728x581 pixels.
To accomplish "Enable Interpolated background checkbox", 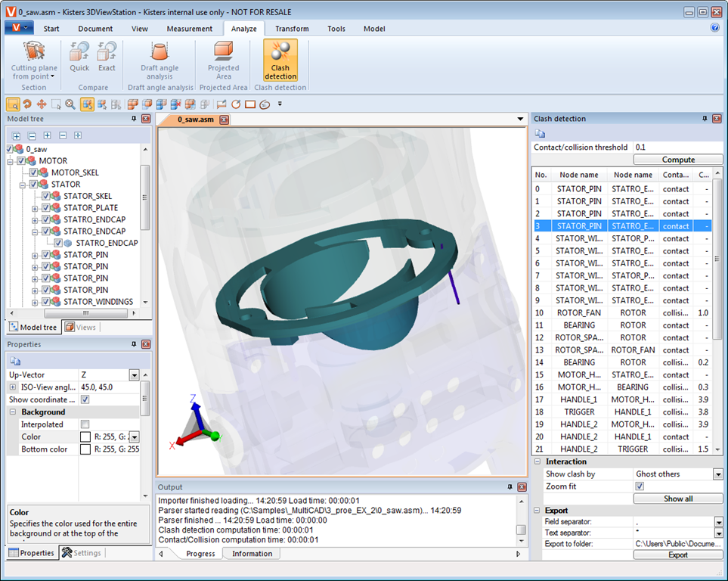I will [x=85, y=424].
